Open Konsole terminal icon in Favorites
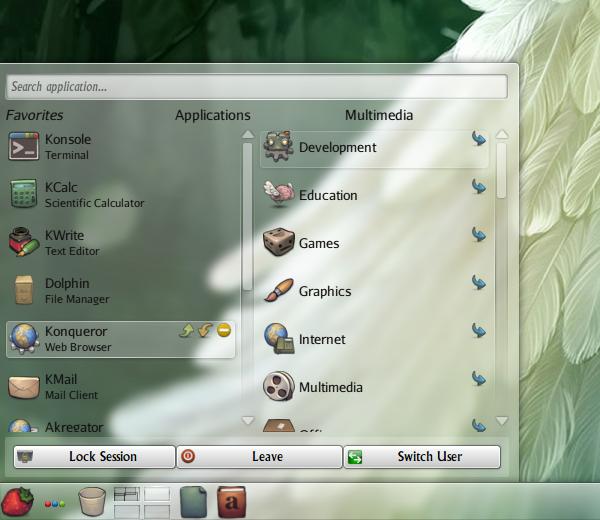The image size is (600, 520). pos(24,146)
